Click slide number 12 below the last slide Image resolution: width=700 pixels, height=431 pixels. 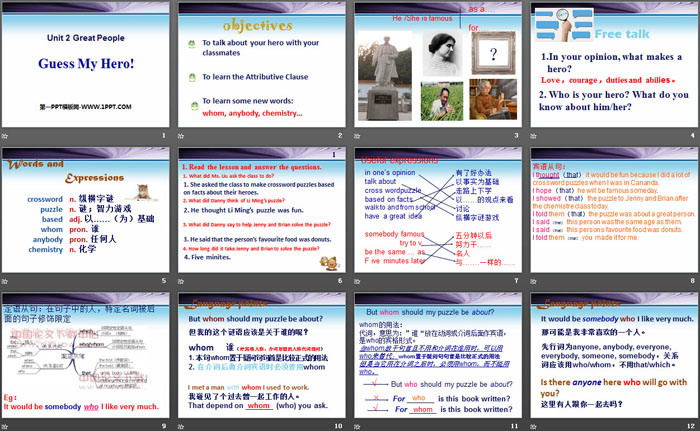click(691, 426)
